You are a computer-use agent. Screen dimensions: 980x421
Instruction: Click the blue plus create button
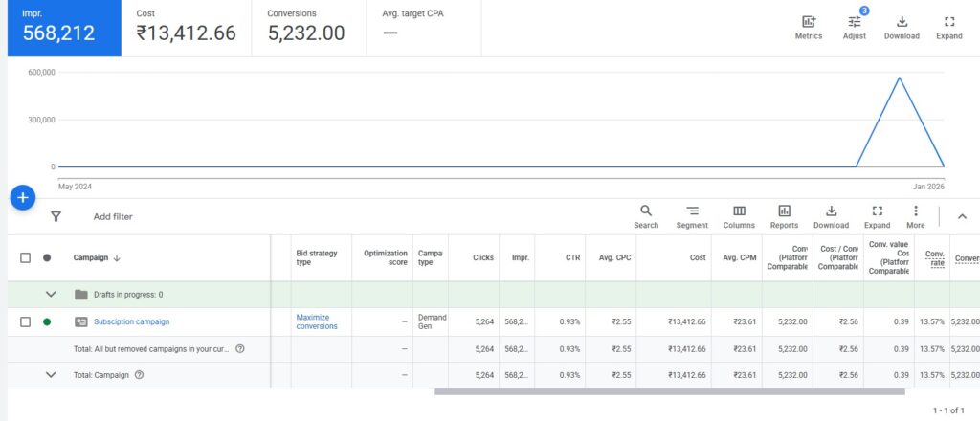24,198
